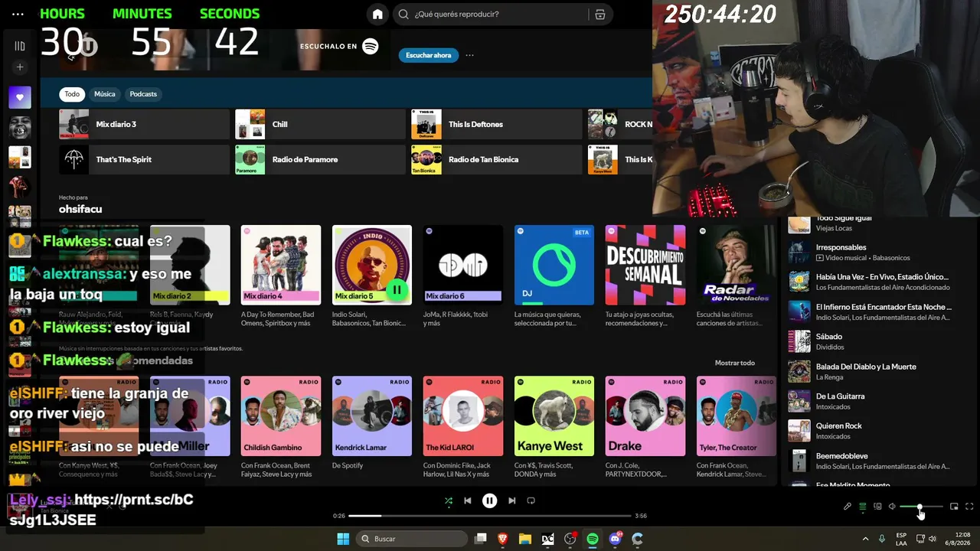Viewport: 980px width, 551px height.
Task: Skip to the next track
Action: tap(511, 500)
